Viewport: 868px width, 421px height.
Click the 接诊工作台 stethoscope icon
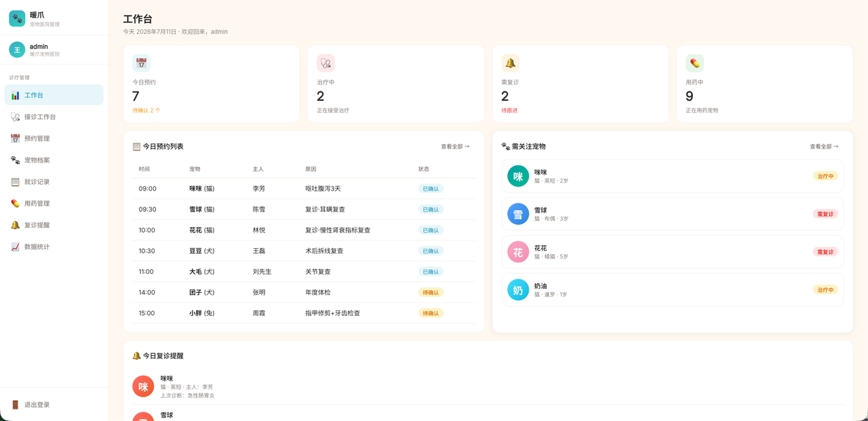15,117
